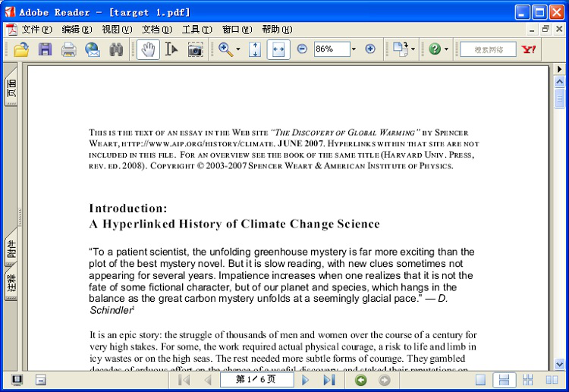Click the Yahoo search Y! icon
569x392 pixels.
(x=529, y=49)
